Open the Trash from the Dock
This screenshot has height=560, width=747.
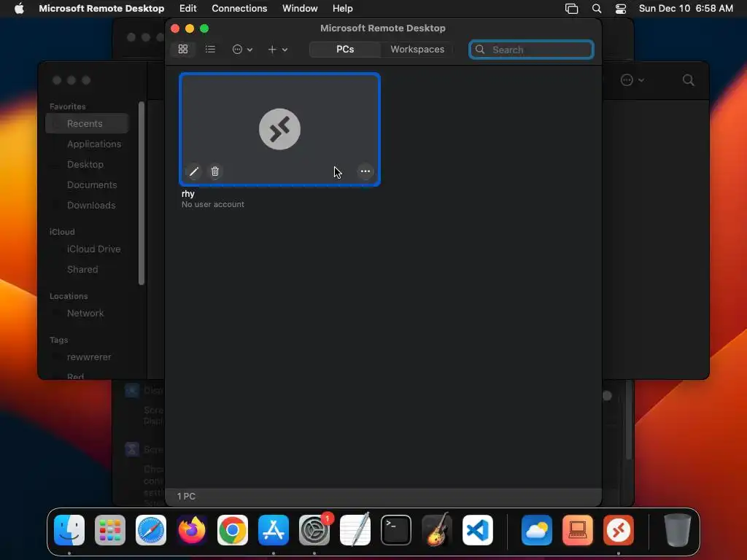pos(678,530)
